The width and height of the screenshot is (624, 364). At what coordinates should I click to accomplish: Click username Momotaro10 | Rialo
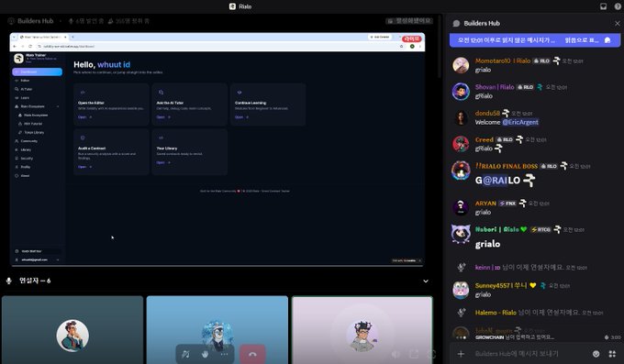point(503,61)
